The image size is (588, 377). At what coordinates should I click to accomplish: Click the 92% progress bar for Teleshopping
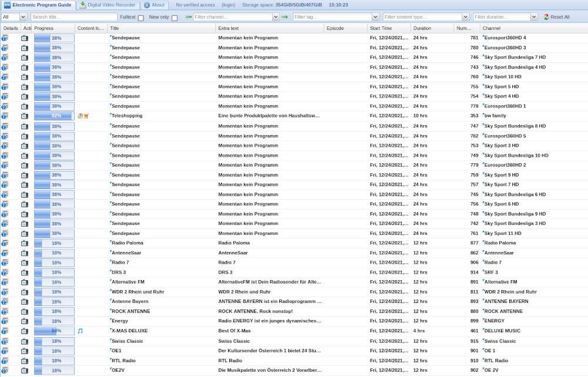[54, 116]
